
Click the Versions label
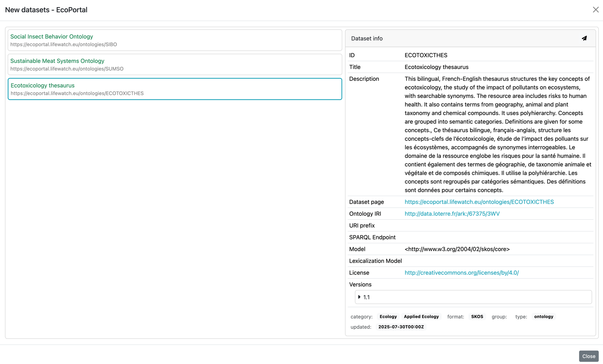[360, 284]
